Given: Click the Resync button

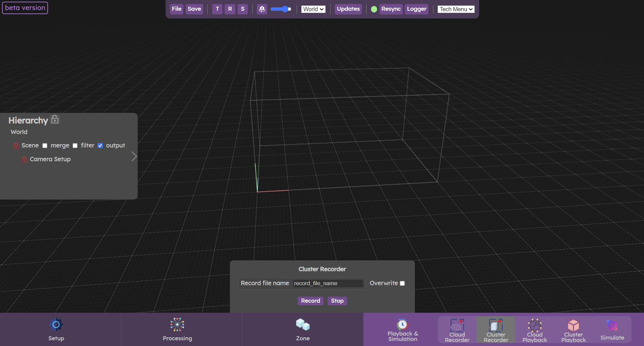Looking at the screenshot, I should [x=391, y=9].
